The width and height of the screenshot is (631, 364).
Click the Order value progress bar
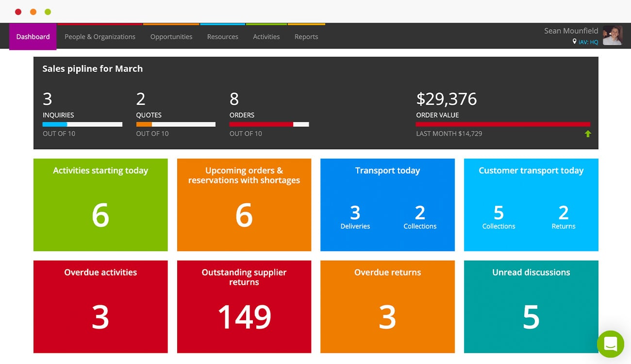click(x=503, y=124)
